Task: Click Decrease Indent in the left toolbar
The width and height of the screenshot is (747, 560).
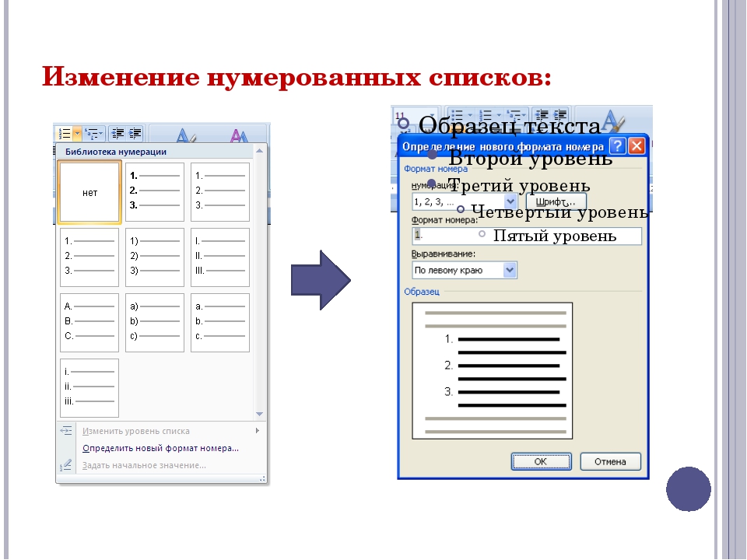Action: click(117, 133)
